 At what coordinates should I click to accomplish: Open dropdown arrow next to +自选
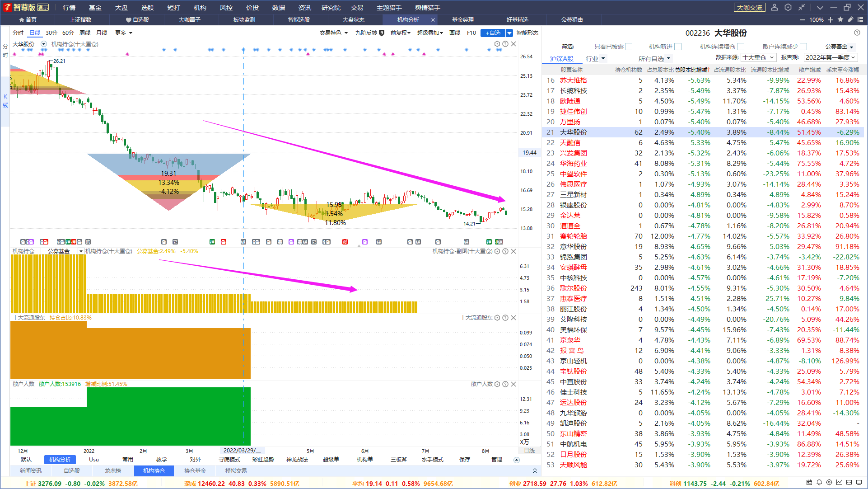pos(509,33)
